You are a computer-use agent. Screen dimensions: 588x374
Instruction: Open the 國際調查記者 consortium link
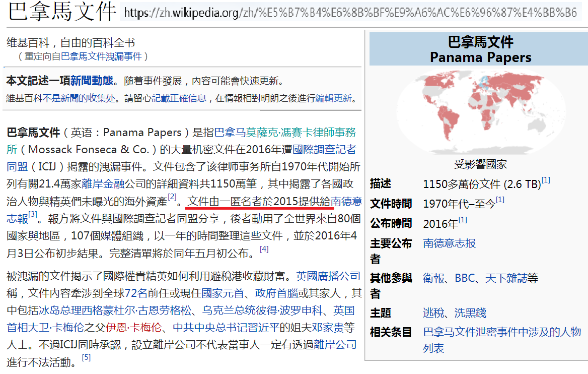coord(324,150)
